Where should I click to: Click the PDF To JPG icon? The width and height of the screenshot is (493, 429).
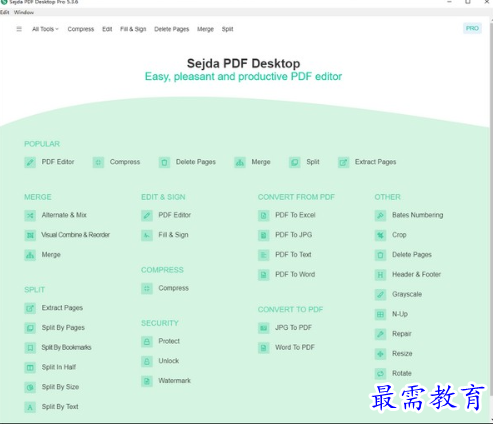click(x=264, y=235)
